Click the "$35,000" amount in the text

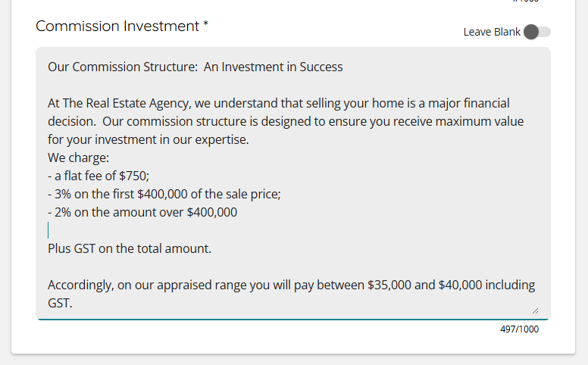coord(389,285)
